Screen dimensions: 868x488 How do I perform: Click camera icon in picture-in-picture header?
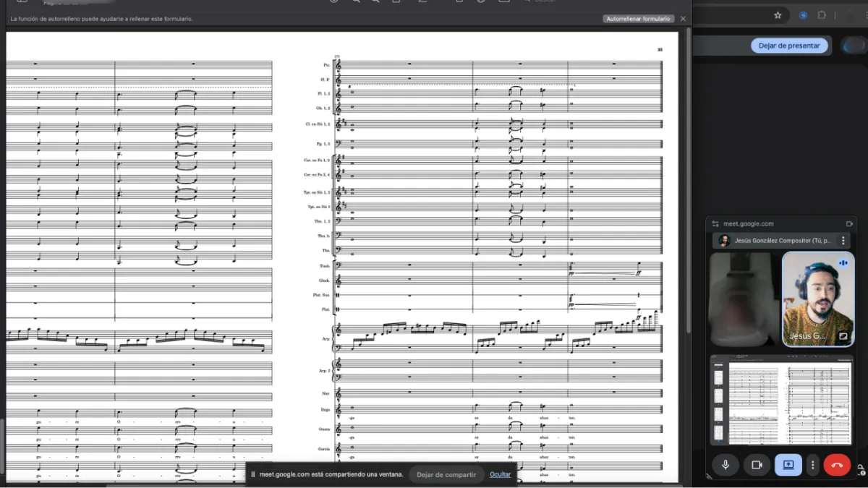click(x=849, y=224)
